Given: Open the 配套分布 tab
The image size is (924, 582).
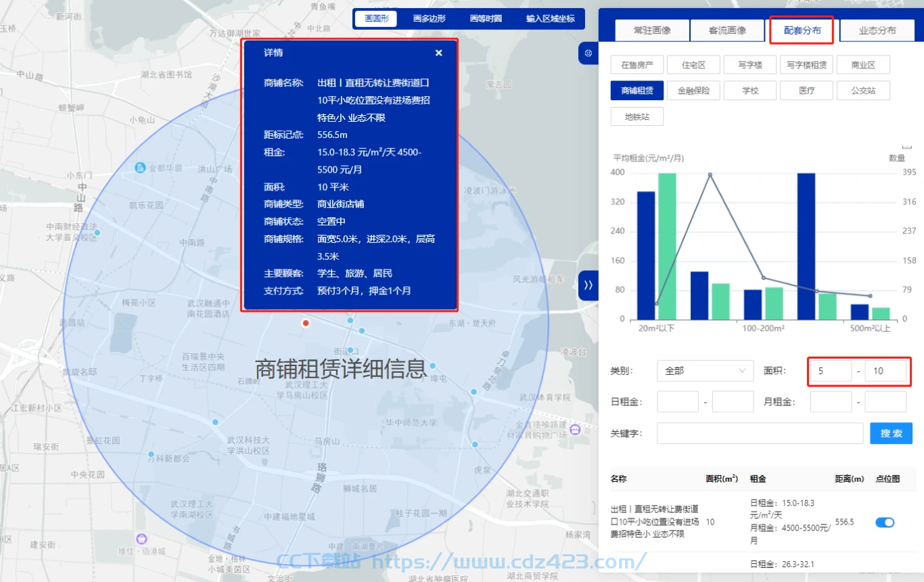Looking at the screenshot, I should (802, 30).
